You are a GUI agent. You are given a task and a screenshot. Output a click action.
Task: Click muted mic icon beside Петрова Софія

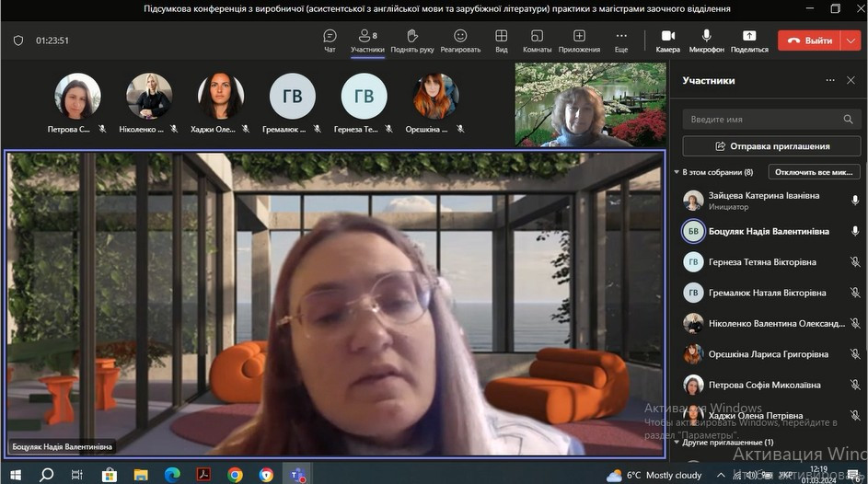(855, 385)
